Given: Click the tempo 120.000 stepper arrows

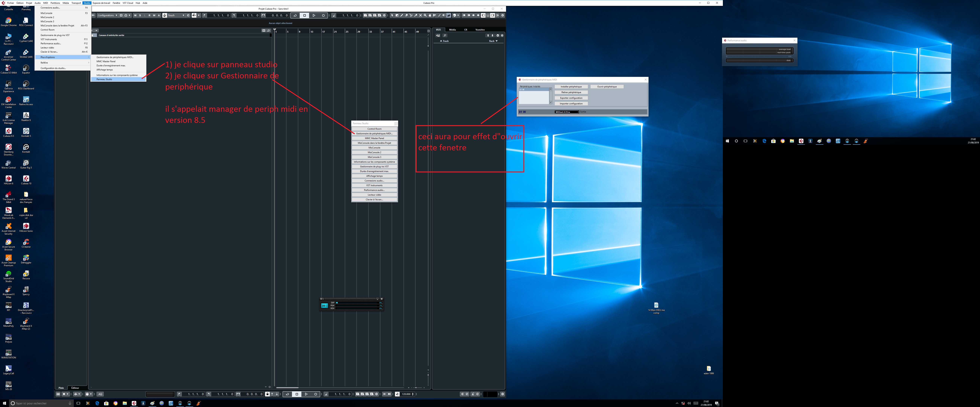Looking at the screenshot, I should pyautogui.click(x=413, y=394).
